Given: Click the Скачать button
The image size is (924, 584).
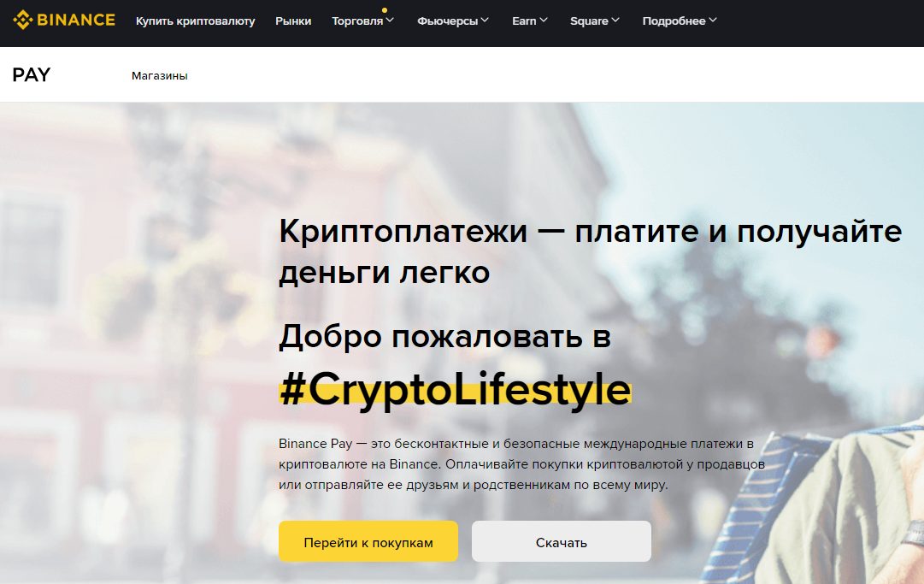Looking at the screenshot, I should click(x=561, y=541).
